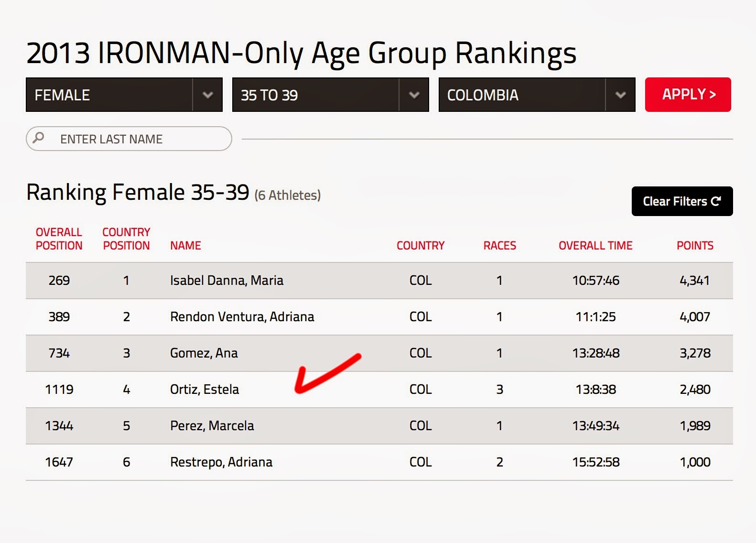The image size is (756, 543).
Task: Click the points value 4,341 for the top athlete
Action: [x=696, y=281]
